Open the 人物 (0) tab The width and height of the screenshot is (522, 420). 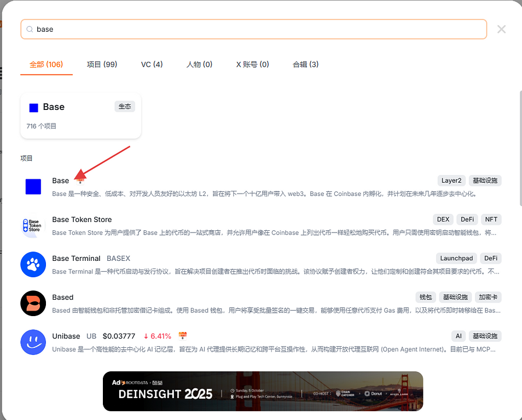(199, 65)
